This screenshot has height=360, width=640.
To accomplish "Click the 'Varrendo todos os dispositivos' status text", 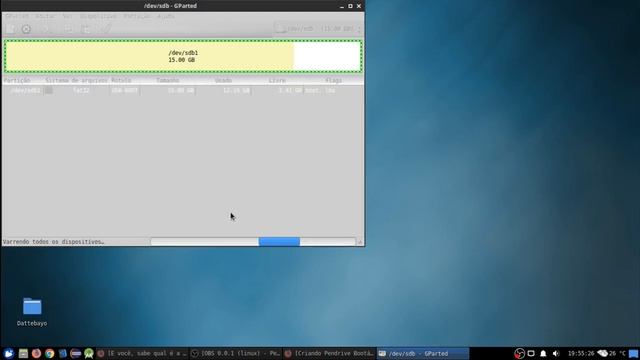I will [53, 242].
